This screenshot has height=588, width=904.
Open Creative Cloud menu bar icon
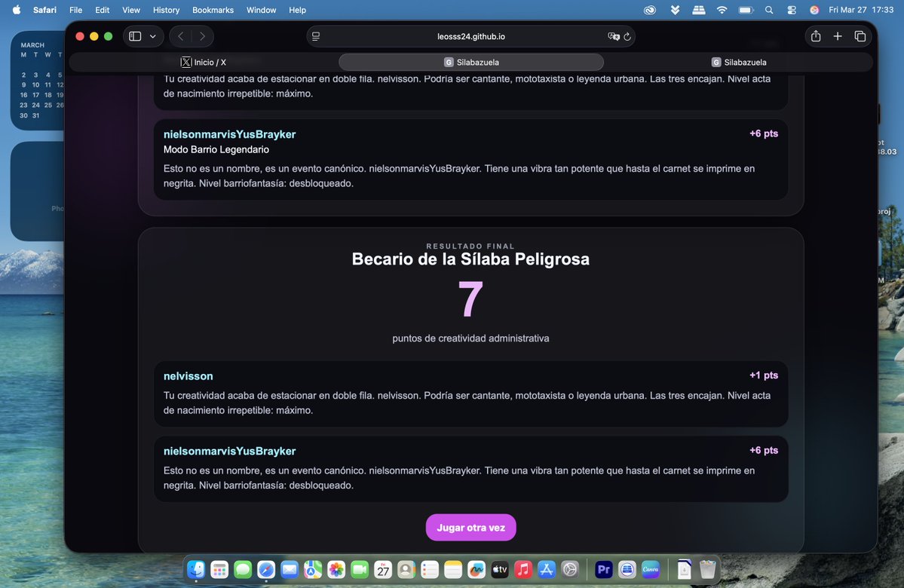tap(650, 10)
